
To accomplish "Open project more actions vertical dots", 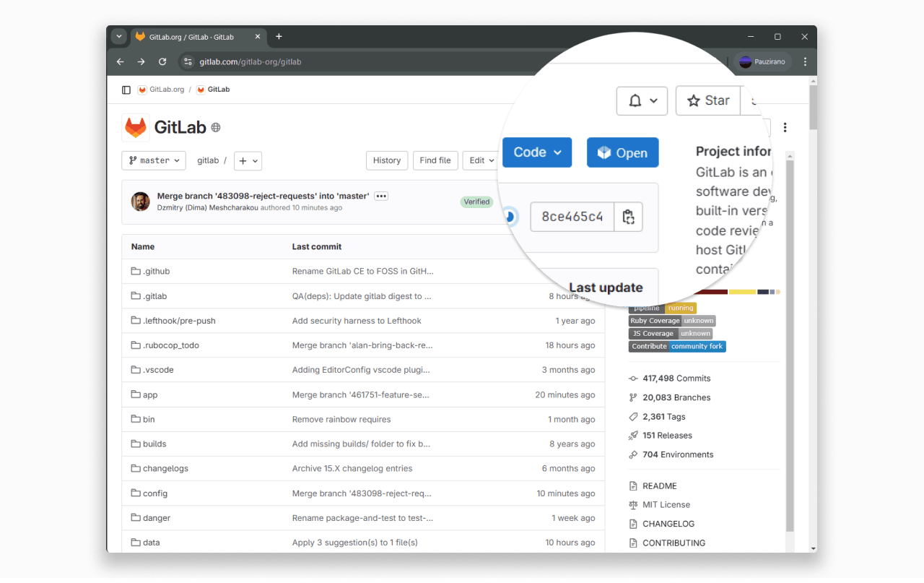I will [x=785, y=128].
